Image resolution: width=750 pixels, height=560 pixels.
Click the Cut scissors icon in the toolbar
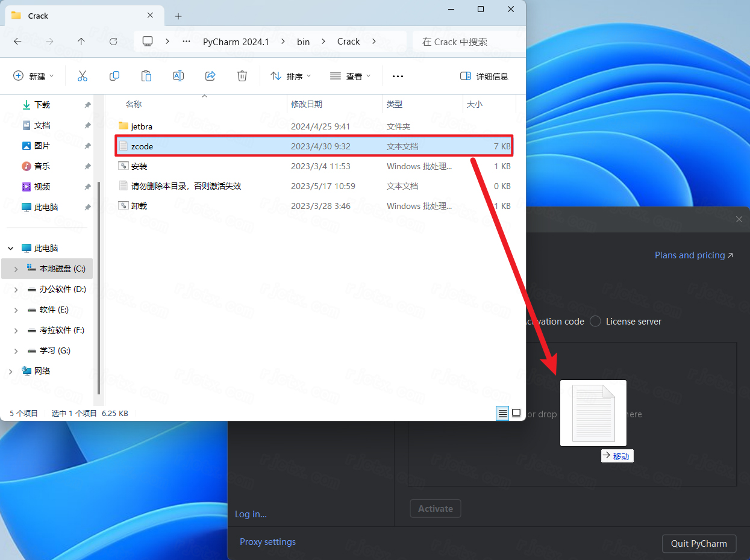click(83, 76)
